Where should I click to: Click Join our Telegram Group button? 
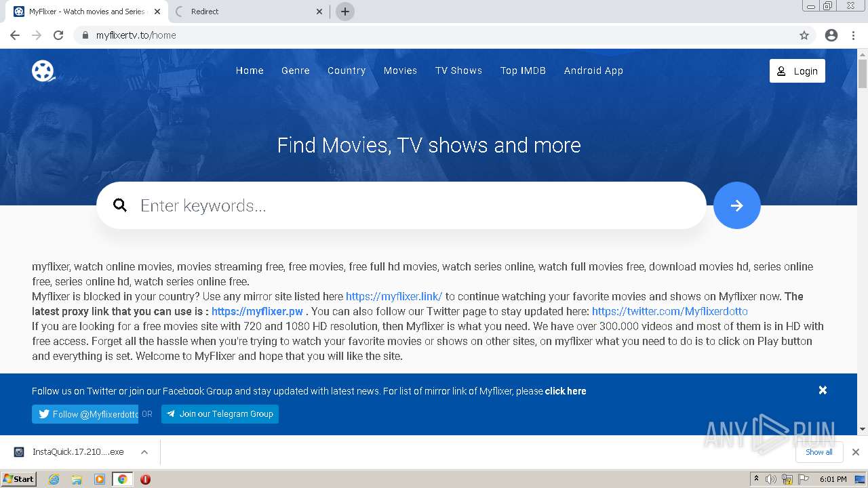pos(220,414)
